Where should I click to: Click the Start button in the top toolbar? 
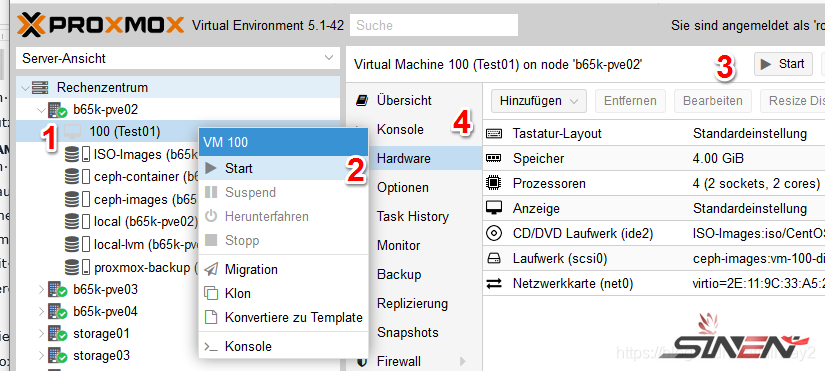pyautogui.click(x=783, y=64)
